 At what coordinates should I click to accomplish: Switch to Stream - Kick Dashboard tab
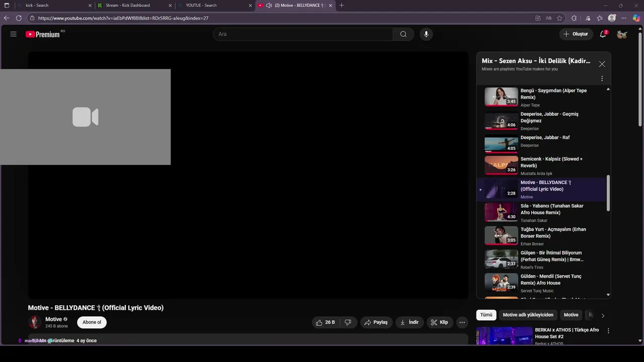click(135, 6)
